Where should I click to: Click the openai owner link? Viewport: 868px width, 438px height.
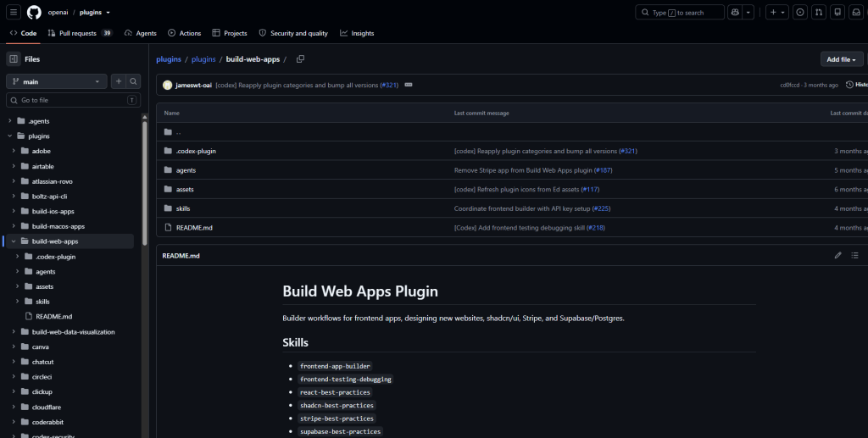point(58,12)
